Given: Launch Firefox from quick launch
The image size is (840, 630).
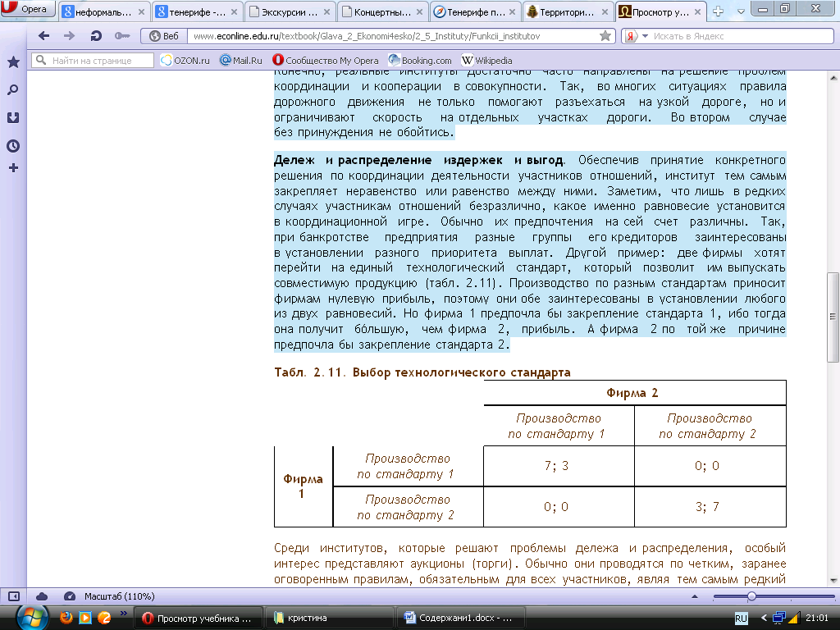Looking at the screenshot, I should 66,618.
